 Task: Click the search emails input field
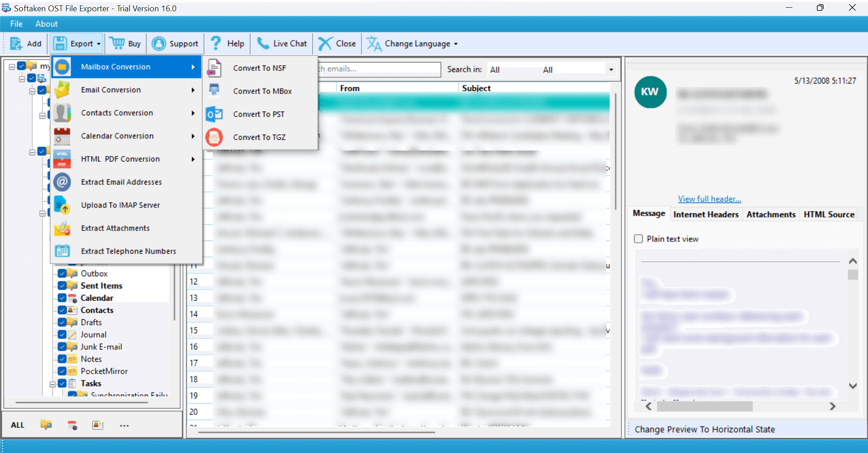click(x=379, y=69)
